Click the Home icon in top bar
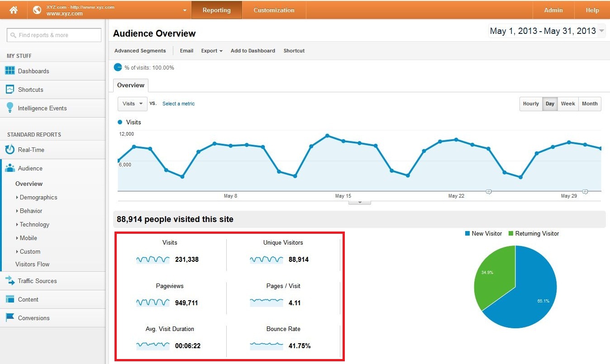 pos(14,10)
